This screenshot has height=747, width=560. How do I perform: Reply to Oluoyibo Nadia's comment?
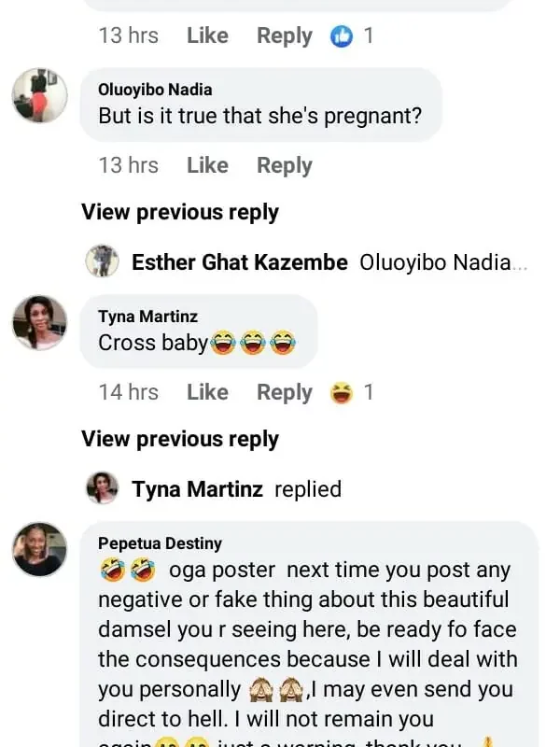[x=284, y=165]
